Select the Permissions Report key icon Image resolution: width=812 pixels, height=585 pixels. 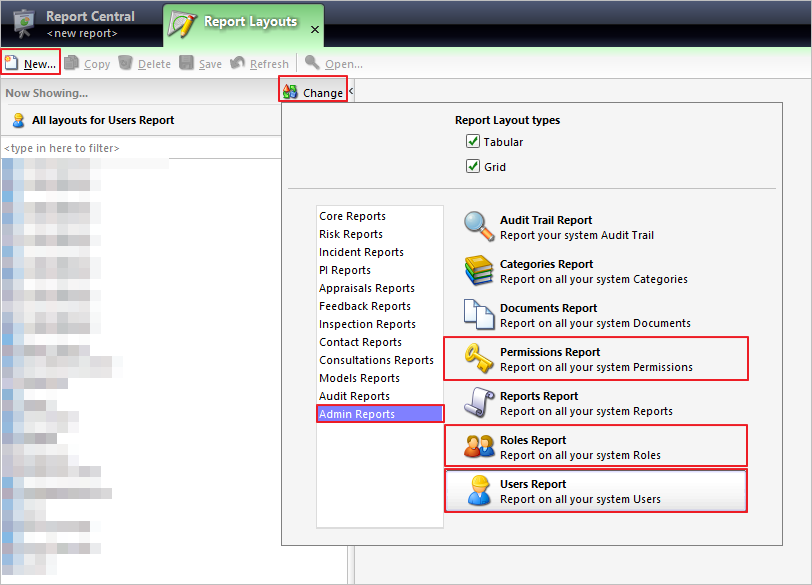[479, 358]
